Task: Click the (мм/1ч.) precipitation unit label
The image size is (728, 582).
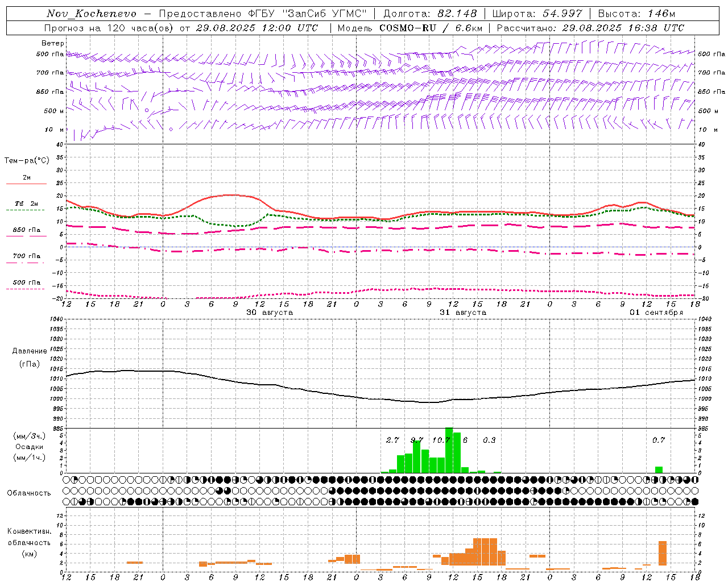Action: 30,458
